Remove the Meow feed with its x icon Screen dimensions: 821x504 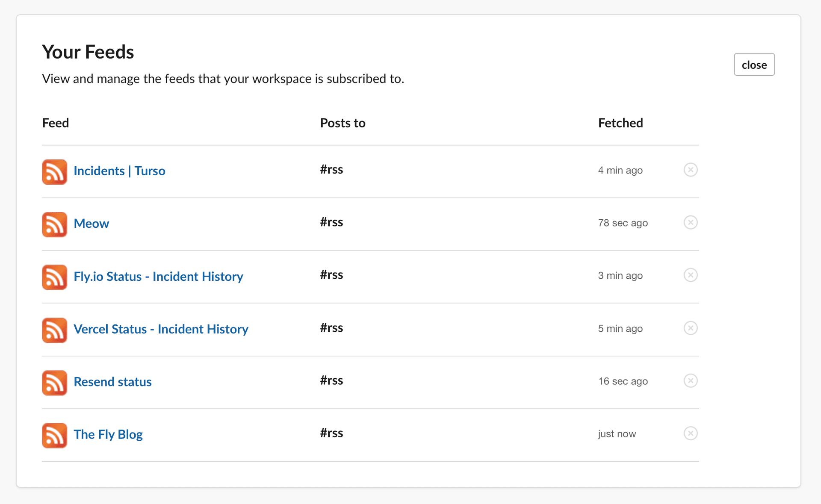pyautogui.click(x=691, y=222)
